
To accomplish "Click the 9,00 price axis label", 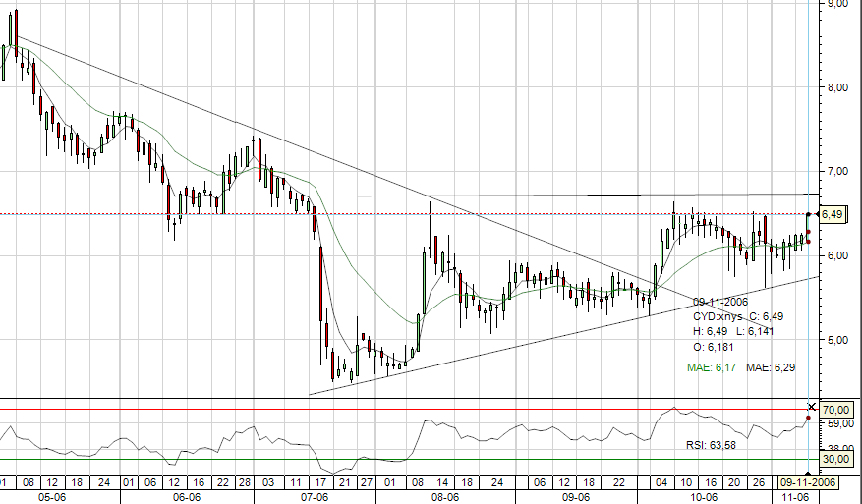I will coord(837,4).
